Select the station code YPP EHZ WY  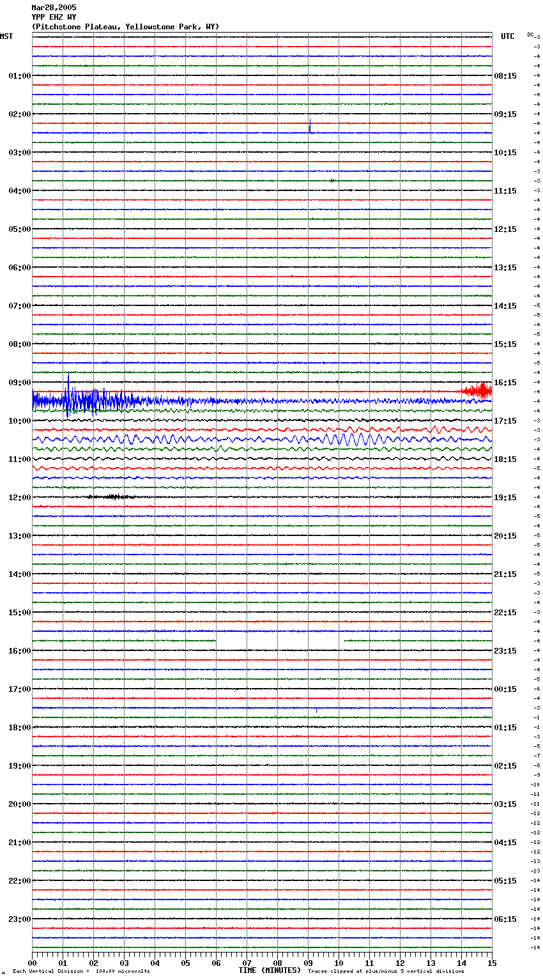click(x=54, y=17)
